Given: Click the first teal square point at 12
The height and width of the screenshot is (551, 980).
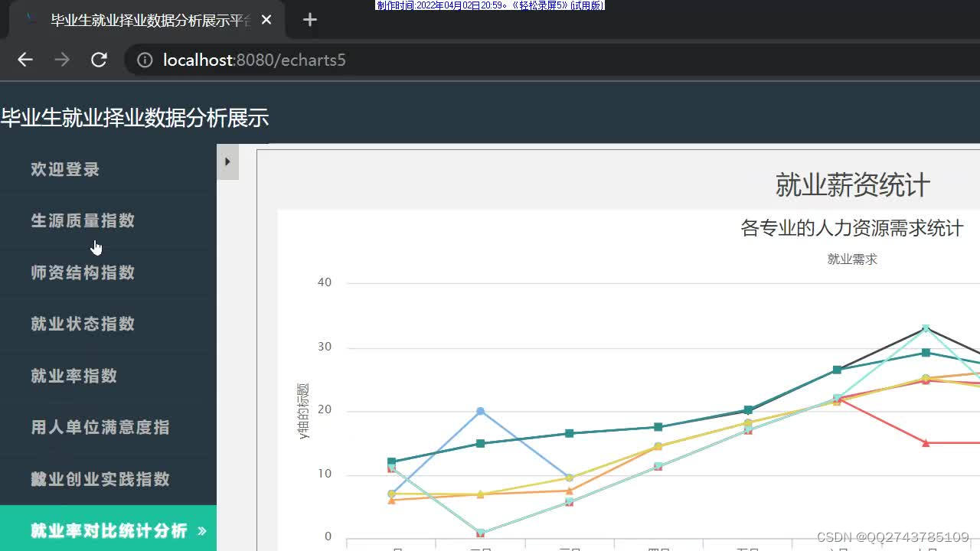Looking at the screenshot, I should [x=391, y=461].
